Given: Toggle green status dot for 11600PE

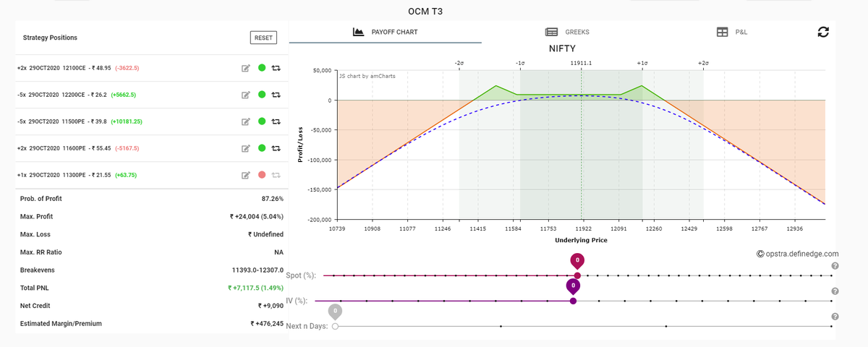Looking at the screenshot, I should click(x=262, y=148).
